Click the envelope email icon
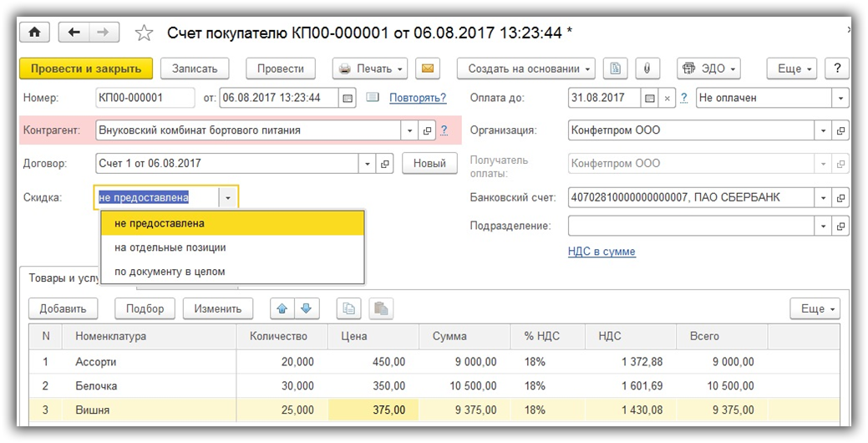The width and height of the screenshot is (868, 443). 427,69
